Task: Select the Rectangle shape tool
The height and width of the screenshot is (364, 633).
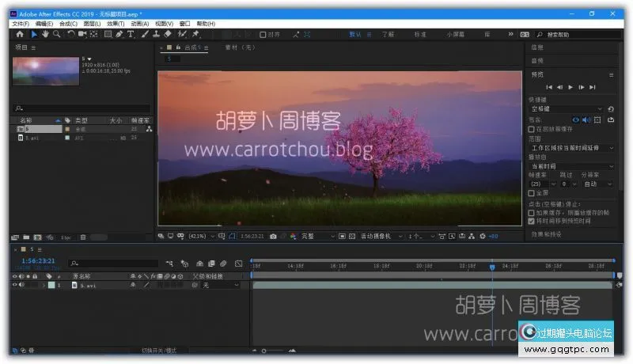Action: point(108,34)
